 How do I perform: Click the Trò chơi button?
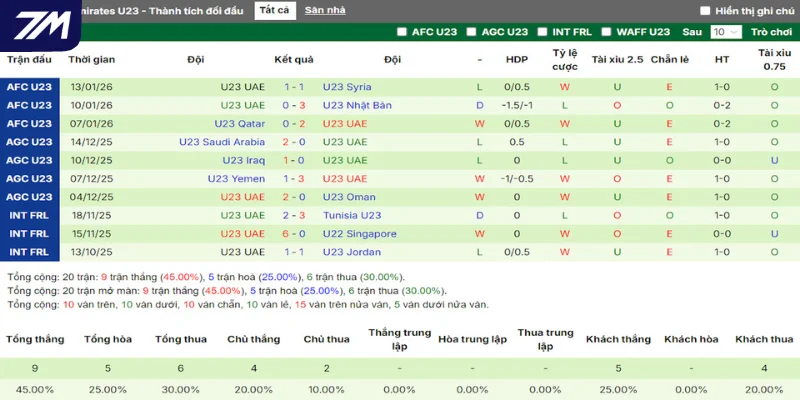771,32
